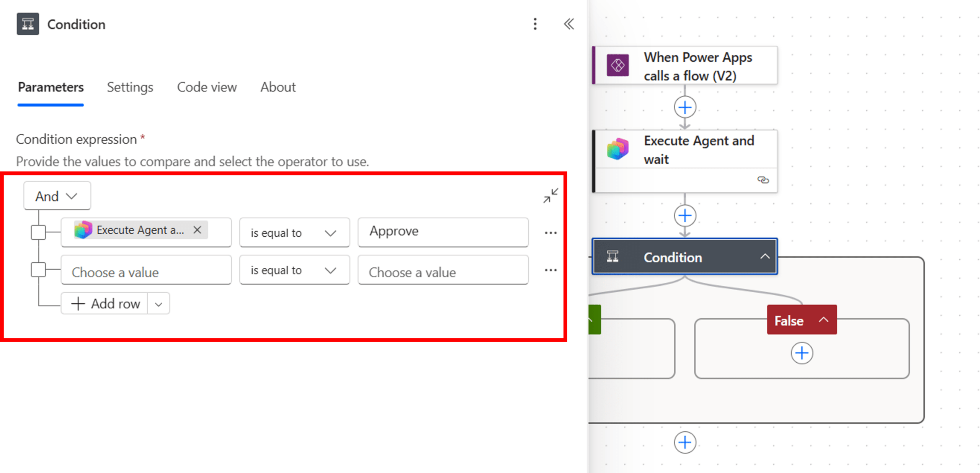Remove the Execute Agent token with X
Viewport: 980px width, 473px height.
click(x=197, y=230)
